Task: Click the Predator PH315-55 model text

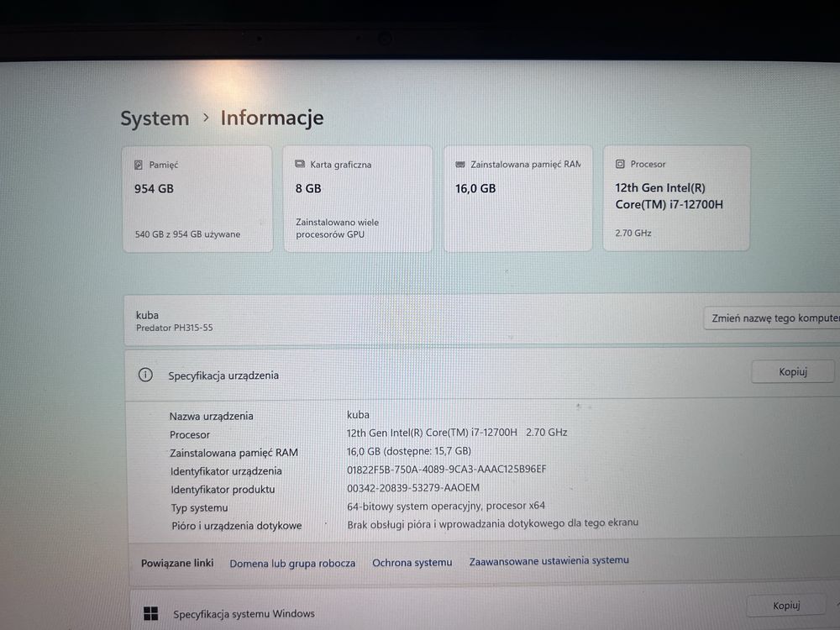Action: [174, 328]
